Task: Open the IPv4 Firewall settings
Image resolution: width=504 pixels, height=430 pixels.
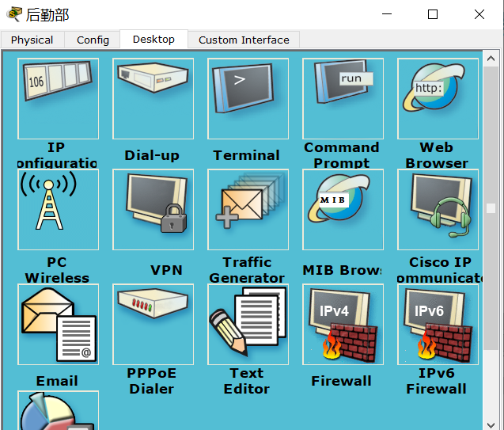Action: pyautogui.click(x=343, y=324)
